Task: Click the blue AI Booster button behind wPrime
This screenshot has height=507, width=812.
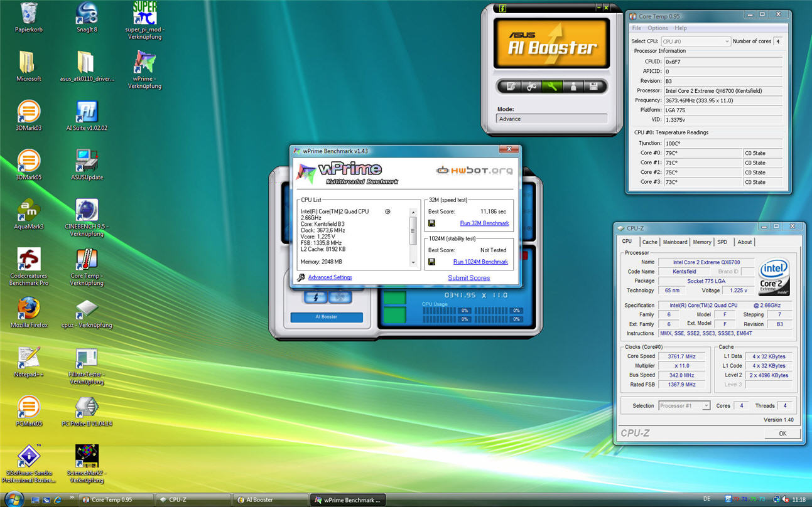Action: point(327,317)
